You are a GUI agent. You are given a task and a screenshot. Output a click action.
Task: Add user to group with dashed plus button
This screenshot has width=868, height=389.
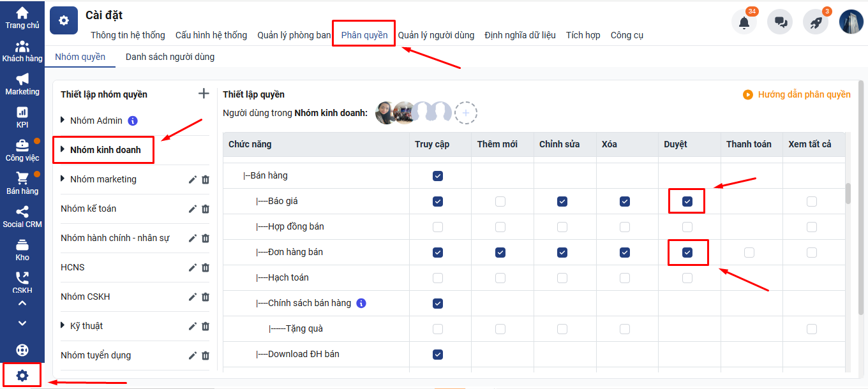click(x=466, y=113)
